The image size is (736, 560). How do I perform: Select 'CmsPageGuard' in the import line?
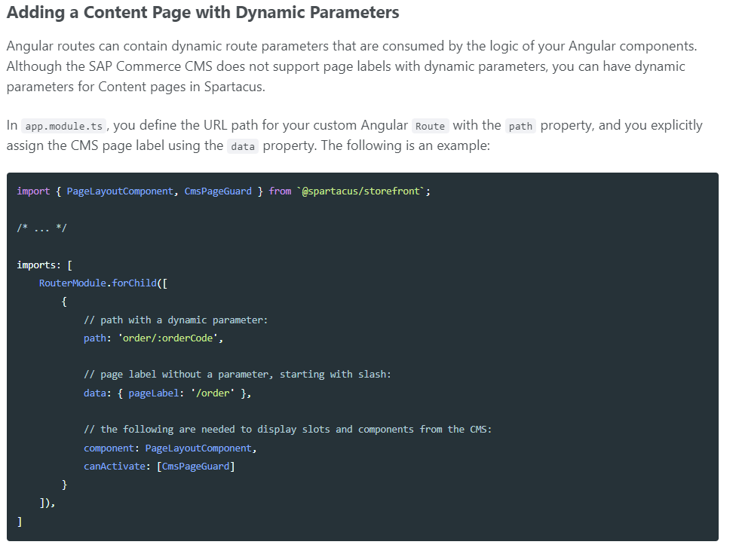tap(218, 191)
